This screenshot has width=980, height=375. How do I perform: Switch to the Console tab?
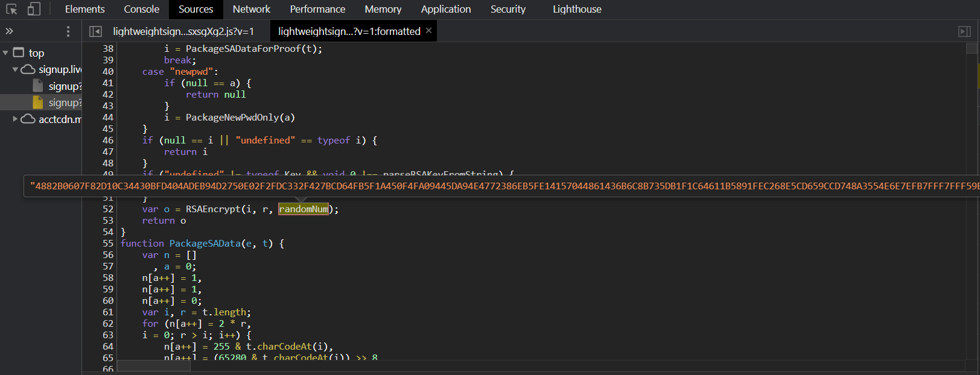[x=141, y=9]
